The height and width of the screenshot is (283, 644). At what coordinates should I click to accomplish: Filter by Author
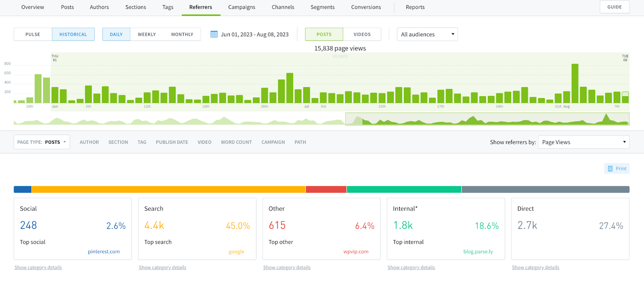point(89,142)
